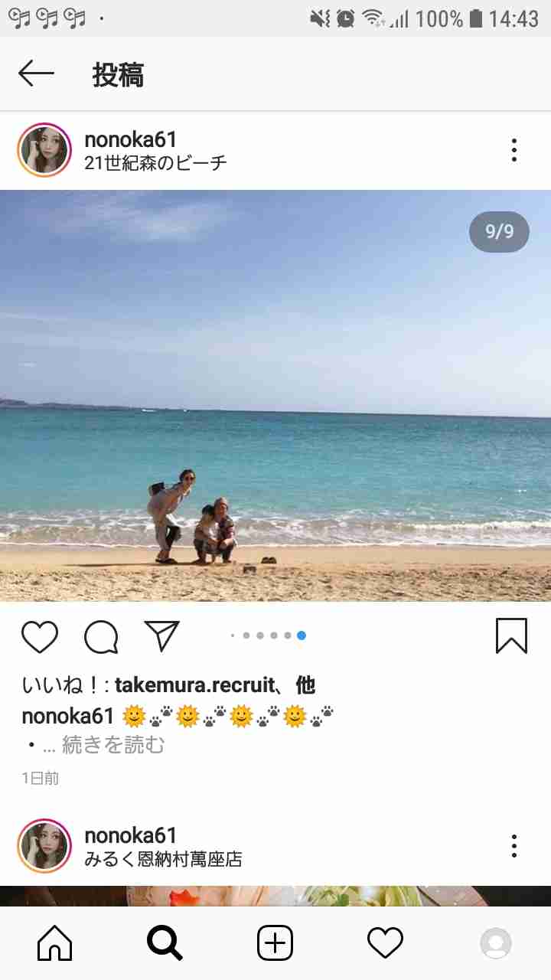Open comments with the speech bubble icon
This screenshot has height=980, width=551.
pyautogui.click(x=101, y=637)
